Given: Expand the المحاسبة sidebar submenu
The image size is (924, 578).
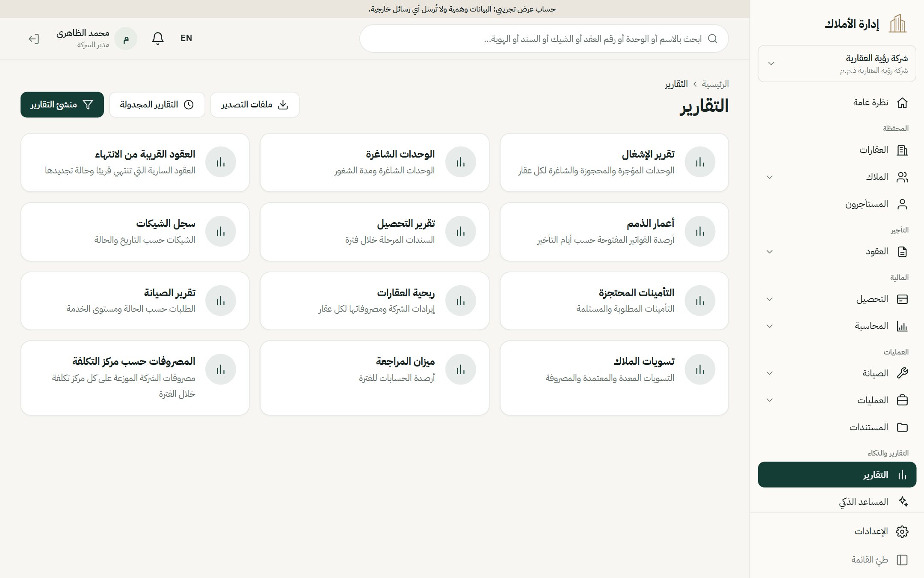Looking at the screenshot, I should pos(770,326).
